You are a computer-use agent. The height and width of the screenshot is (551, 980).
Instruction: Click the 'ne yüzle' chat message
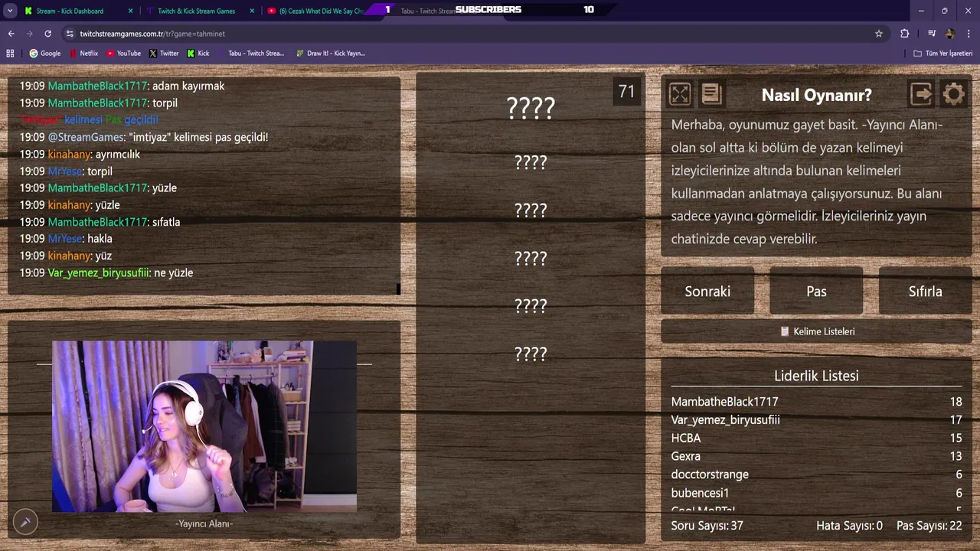[x=106, y=272]
